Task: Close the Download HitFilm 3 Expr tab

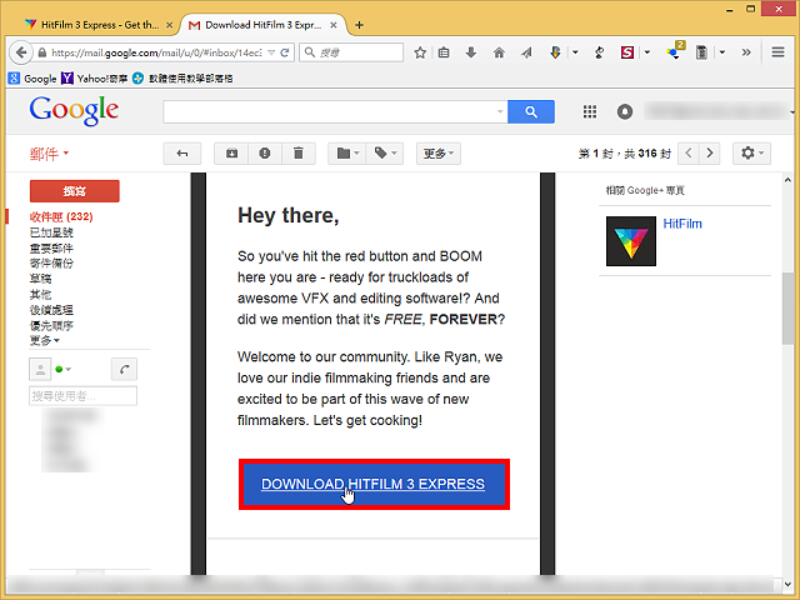Action: (333, 25)
